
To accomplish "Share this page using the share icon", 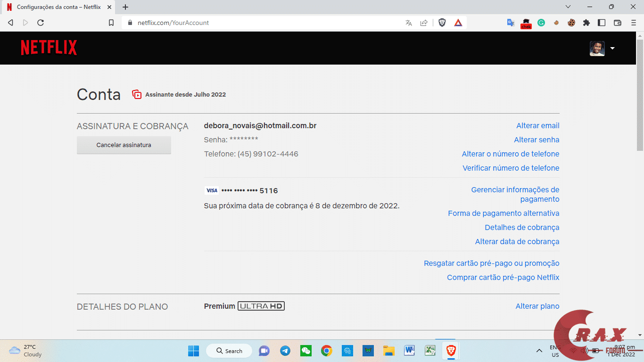I will point(424,23).
